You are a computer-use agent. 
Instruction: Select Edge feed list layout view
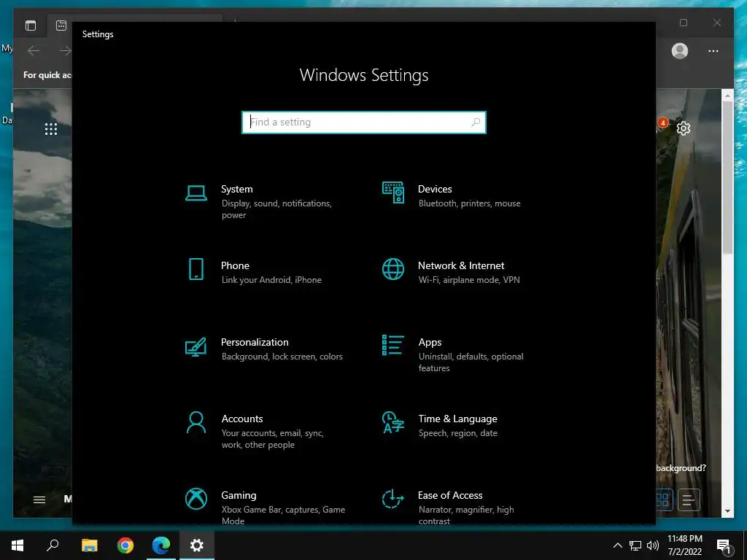689,499
